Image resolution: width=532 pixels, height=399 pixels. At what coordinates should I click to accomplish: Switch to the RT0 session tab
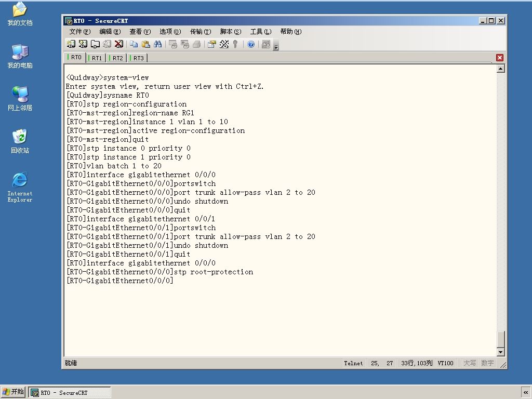pyautogui.click(x=75, y=57)
